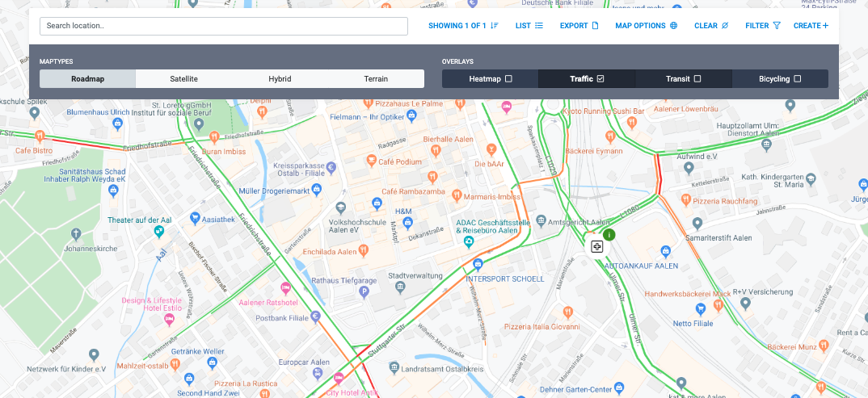The height and width of the screenshot is (398, 868).
Task: Click the Marmaris-Imbiss restaurant pin
Action: click(457, 194)
